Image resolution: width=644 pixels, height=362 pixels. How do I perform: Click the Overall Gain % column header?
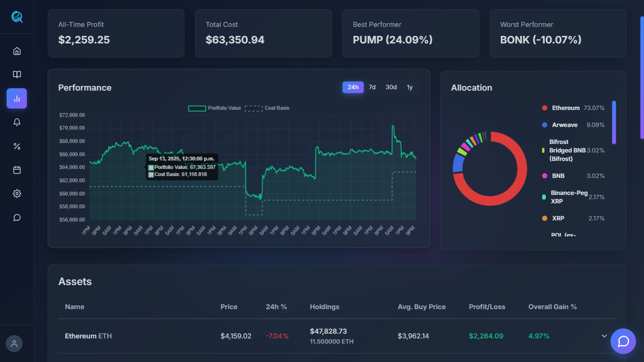tap(552, 307)
